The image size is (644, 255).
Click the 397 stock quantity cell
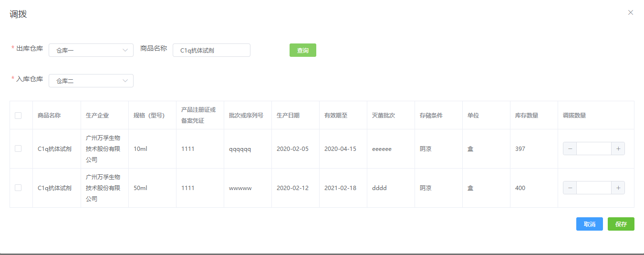coord(520,149)
